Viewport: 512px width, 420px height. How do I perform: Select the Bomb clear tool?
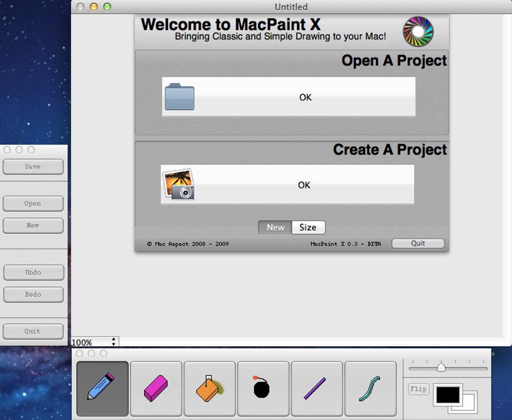pos(263,388)
